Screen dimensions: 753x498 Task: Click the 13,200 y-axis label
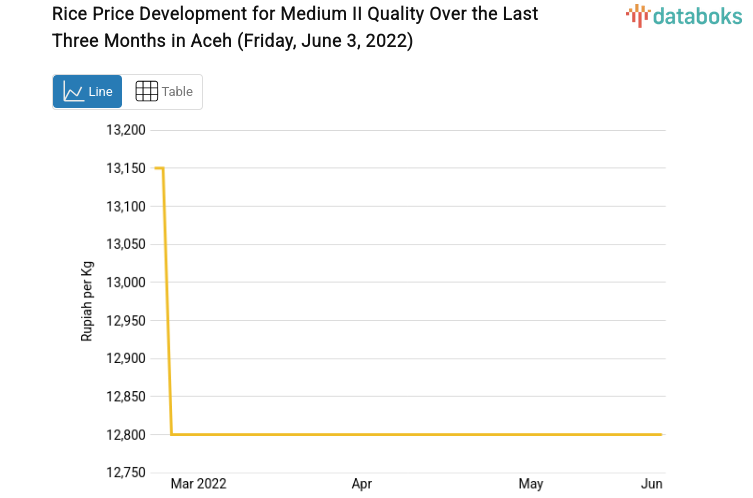[126, 130]
